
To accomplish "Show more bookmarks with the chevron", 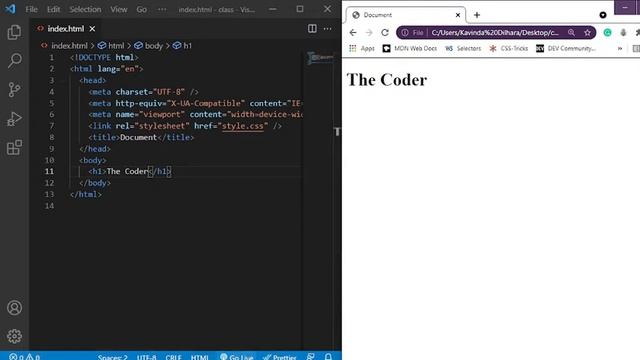I will (620, 48).
